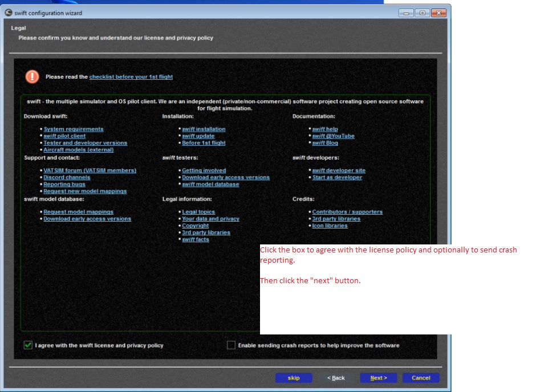Open the checklist before your 1st flight link

[x=131, y=76]
